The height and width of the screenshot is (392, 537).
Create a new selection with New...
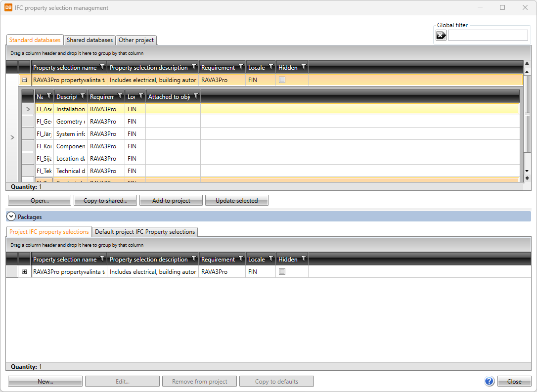pos(45,382)
